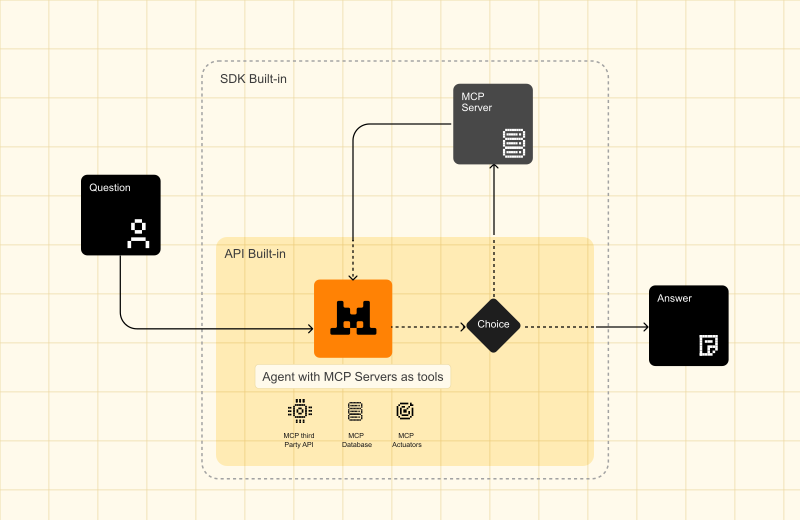This screenshot has height=520, width=800.
Task: Click the arrowhead pointing up to MCP Server
Action: [493, 169]
